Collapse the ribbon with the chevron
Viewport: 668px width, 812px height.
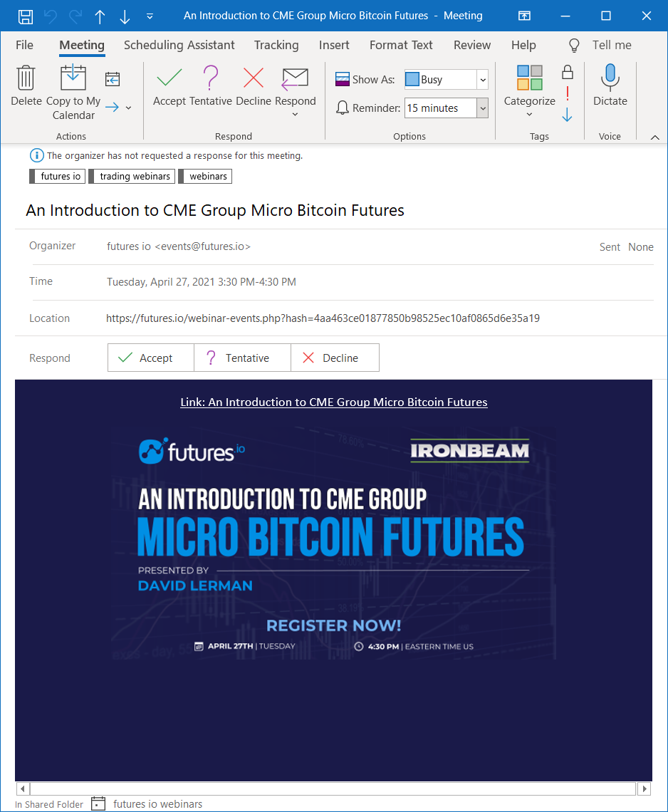pos(655,137)
